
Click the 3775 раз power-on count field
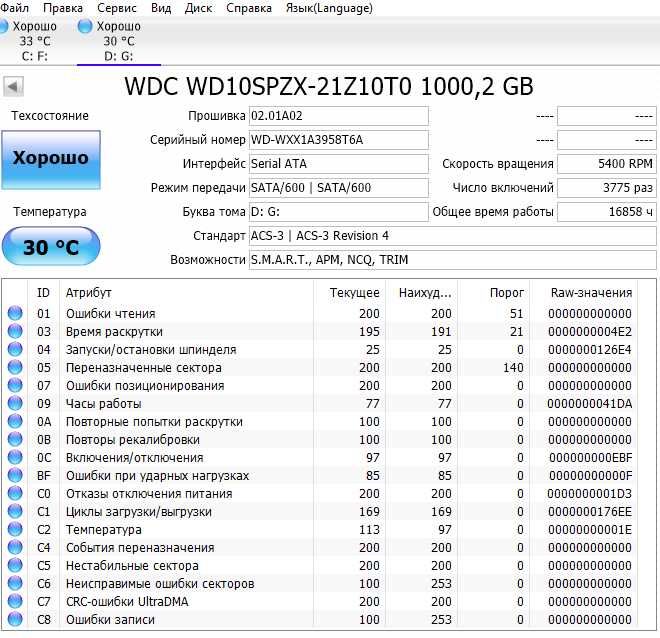607,188
